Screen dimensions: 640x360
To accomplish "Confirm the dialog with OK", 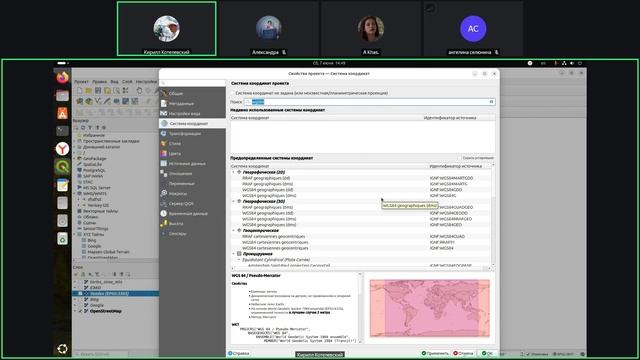I will tap(487, 353).
